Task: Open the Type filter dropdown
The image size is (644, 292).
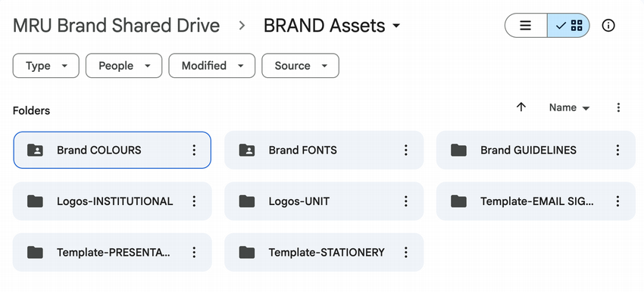Action: click(x=46, y=66)
